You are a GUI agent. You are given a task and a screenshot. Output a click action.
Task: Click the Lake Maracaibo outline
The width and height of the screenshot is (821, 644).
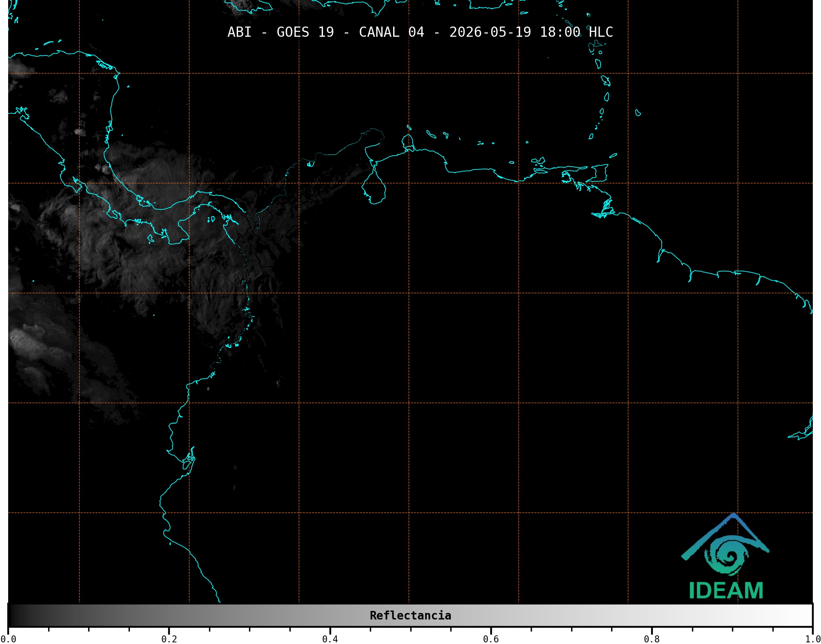tap(374, 186)
